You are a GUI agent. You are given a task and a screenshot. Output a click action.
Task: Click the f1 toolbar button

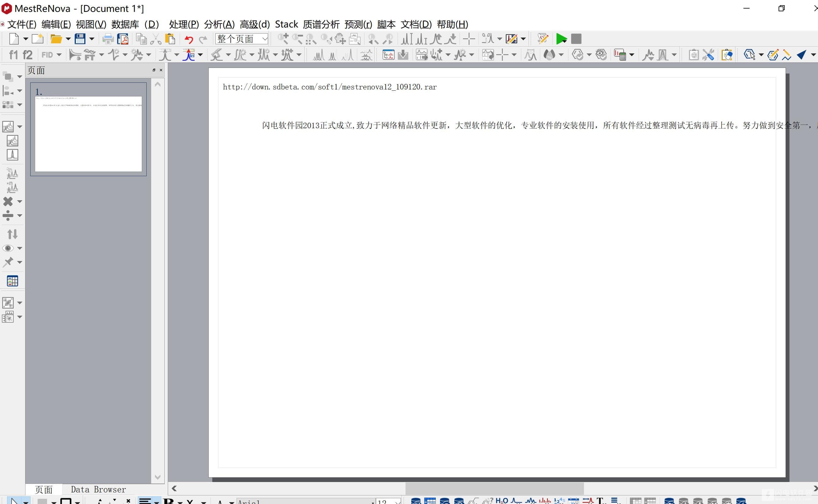coord(13,55)
